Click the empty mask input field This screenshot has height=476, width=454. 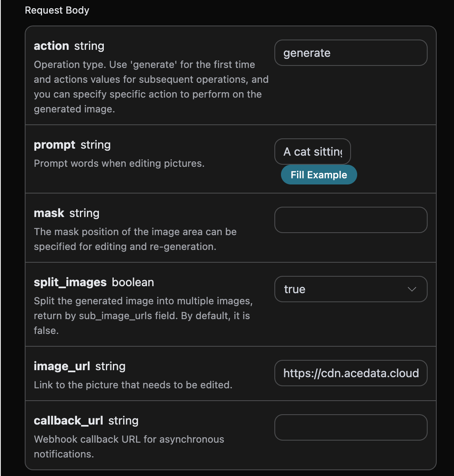[351, 220]
